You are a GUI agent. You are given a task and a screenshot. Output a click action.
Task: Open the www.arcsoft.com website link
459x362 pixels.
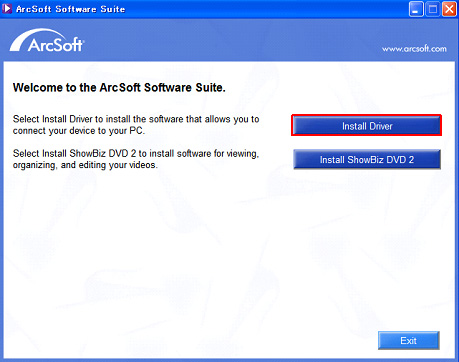point(414,49)
